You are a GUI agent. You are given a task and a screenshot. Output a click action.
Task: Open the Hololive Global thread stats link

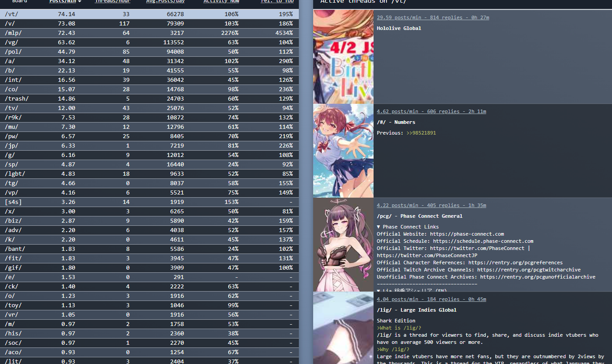click(433, 17)
